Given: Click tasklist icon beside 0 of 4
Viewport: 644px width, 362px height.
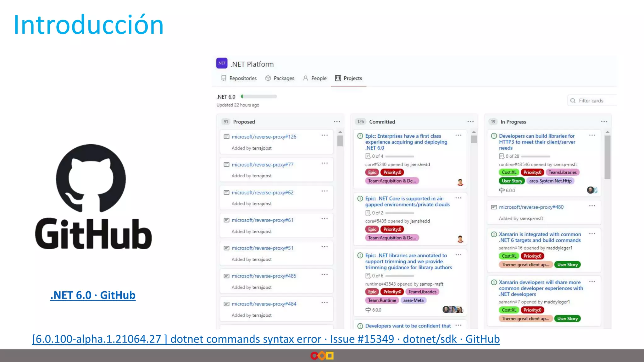Looking at the screenshot, I should pos(368,156).
